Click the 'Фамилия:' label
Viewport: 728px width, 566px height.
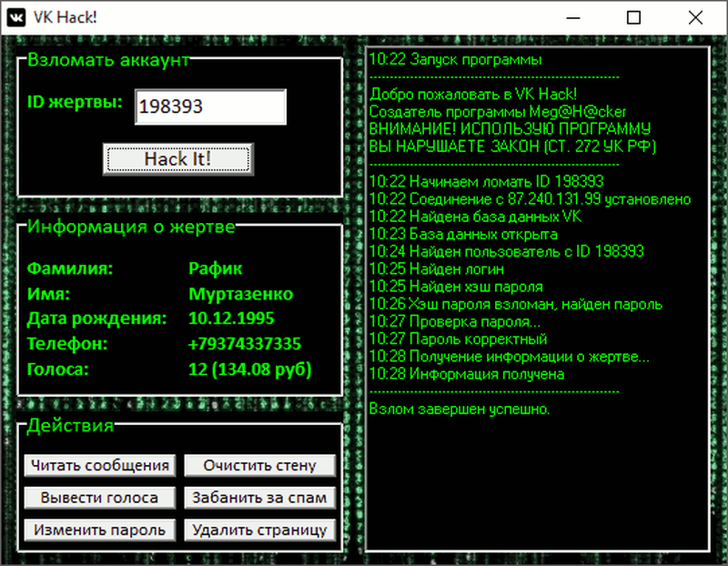70,268
